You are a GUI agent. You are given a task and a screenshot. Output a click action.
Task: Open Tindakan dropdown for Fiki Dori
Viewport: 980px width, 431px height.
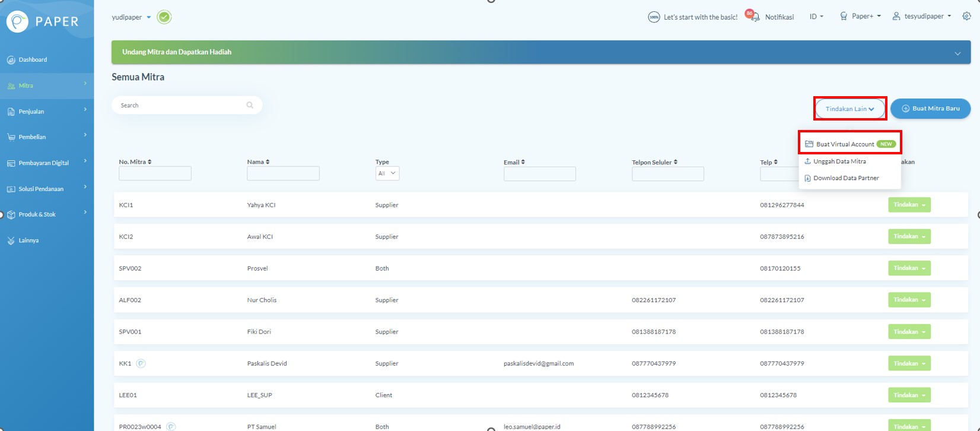(x=909, y=332)
